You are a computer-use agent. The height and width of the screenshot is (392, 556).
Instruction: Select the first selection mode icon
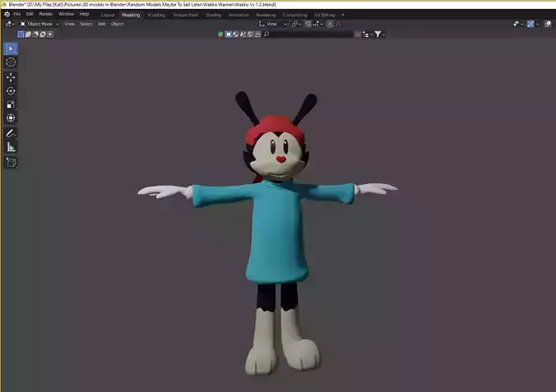point(21,34)
